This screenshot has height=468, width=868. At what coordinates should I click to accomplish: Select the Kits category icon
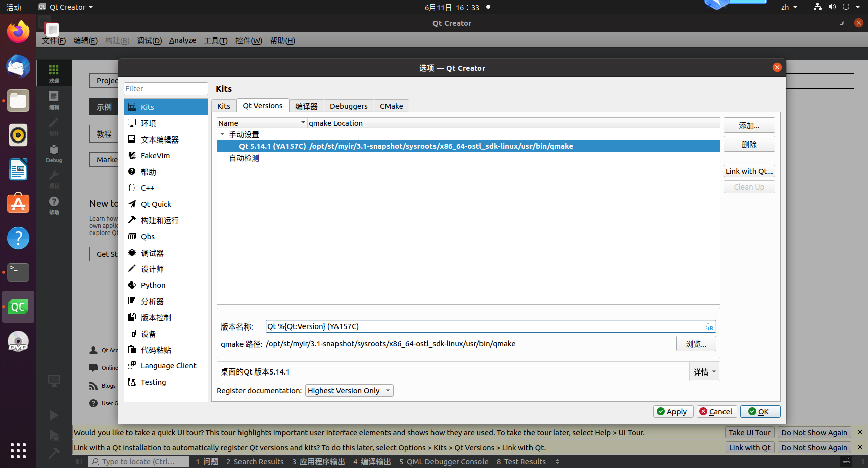click(x=132, y=107)
